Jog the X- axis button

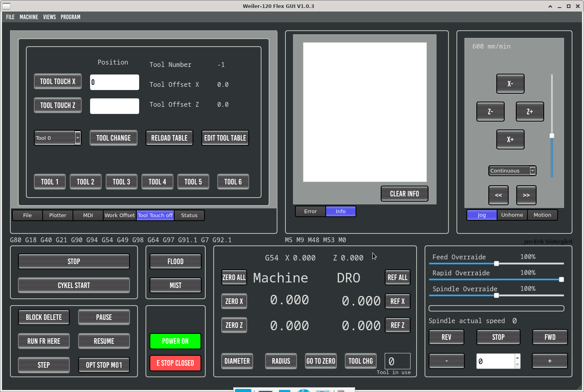(x=510, y=84)
